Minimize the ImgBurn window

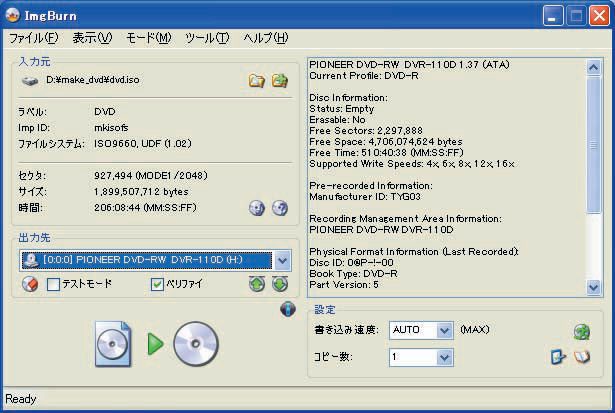(553, 16)
